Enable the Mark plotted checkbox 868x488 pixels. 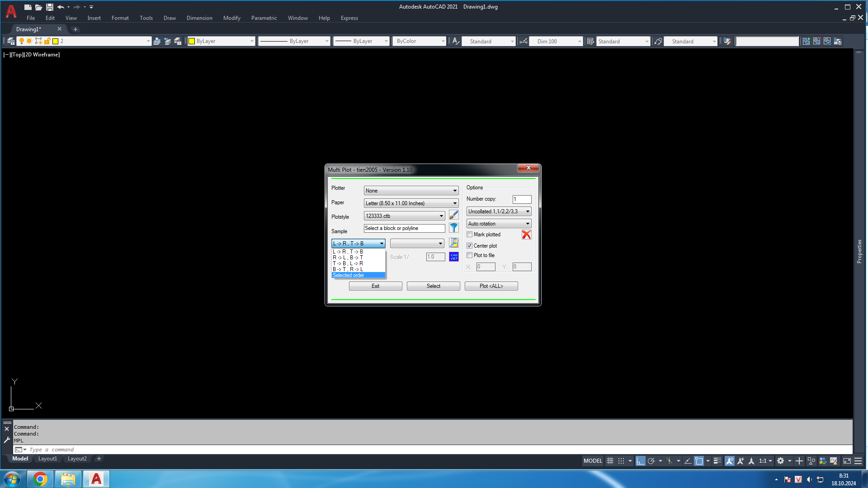tap(470, 235)
